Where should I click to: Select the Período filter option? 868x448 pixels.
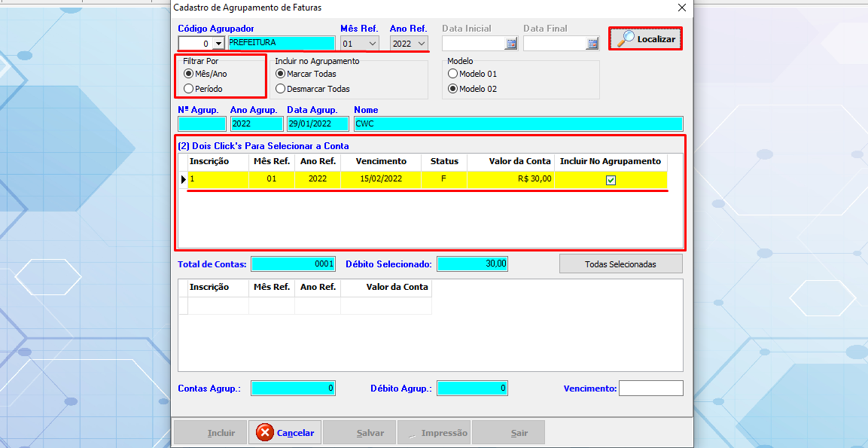(188, 89)
